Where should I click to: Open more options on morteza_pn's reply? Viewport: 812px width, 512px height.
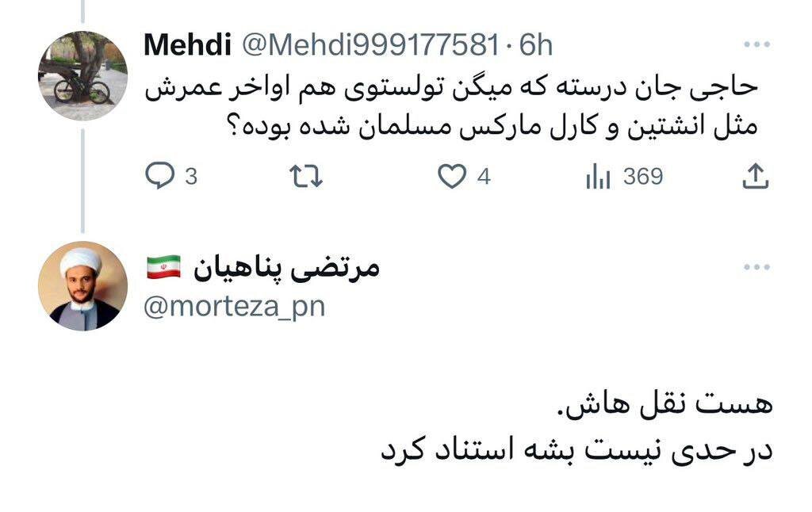759,266
